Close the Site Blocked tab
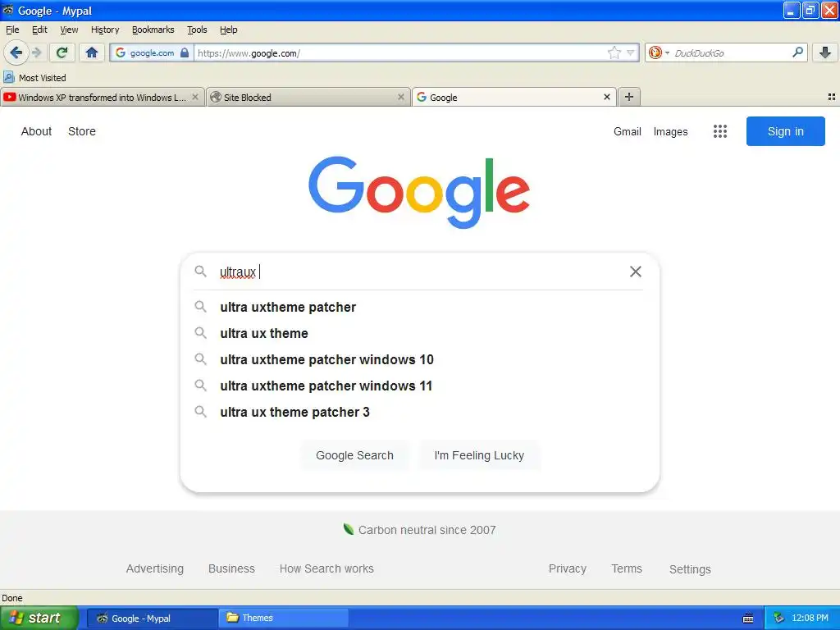 (x=400, y=97)
